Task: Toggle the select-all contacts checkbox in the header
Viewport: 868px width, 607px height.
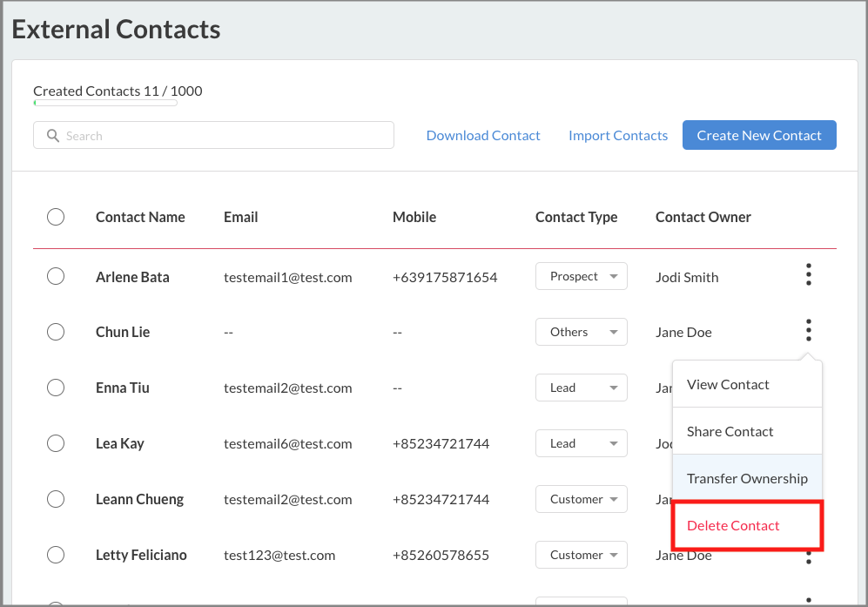Action: pos(56,217)
